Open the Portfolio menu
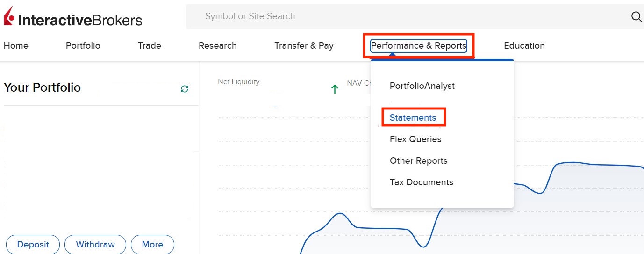Image resolution: width=644 pixels, height=254 pixels. [83, 46]
